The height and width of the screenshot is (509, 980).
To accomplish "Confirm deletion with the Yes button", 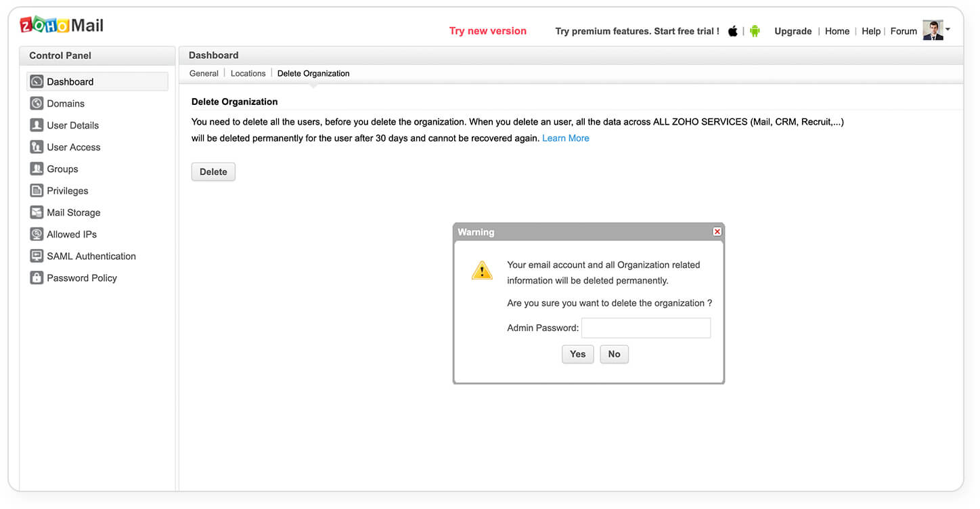I will click(577, 354).
